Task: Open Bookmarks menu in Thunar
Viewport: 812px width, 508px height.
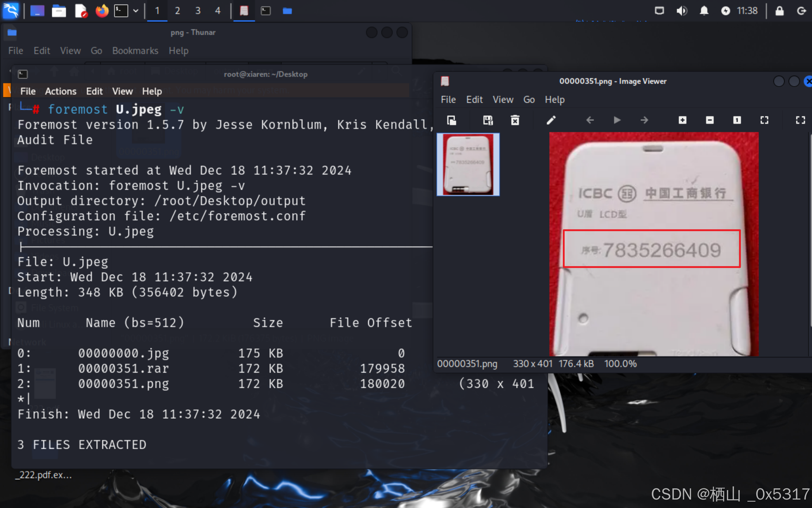Action: coord(135,50)
